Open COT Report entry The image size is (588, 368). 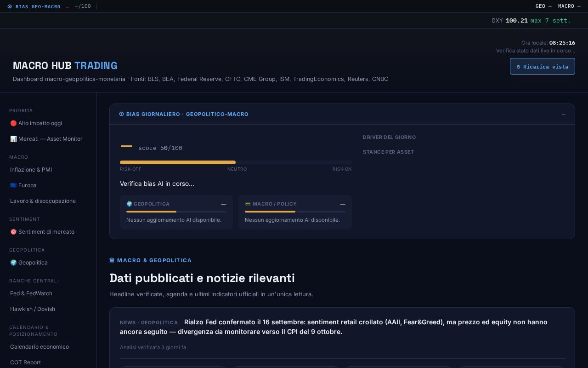48,362
